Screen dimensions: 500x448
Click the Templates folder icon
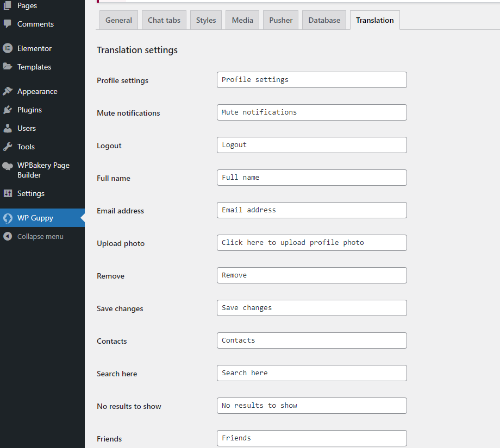pyautogui.click(x=8, y=67)
